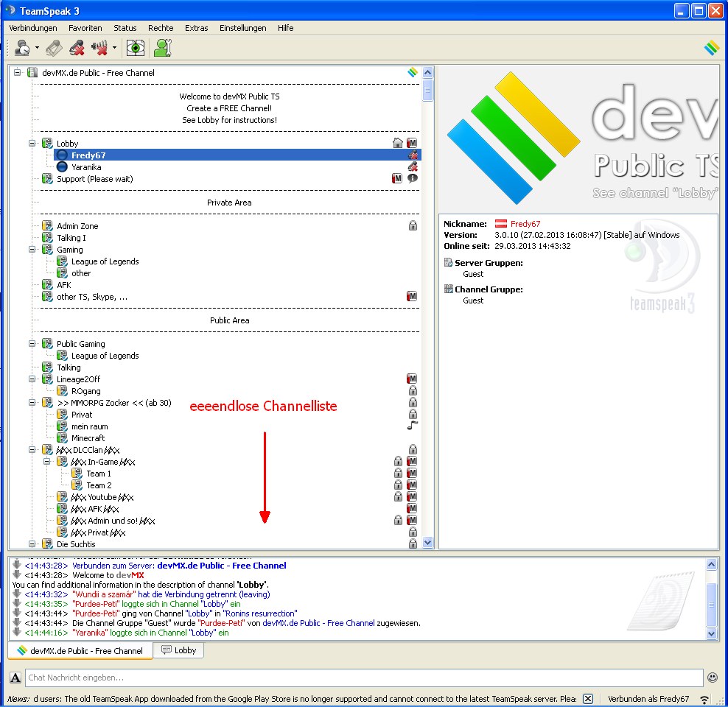Screen dimensions: 728x707
Task: Click the chat log scrollbar down arrow
Action: 711,633
